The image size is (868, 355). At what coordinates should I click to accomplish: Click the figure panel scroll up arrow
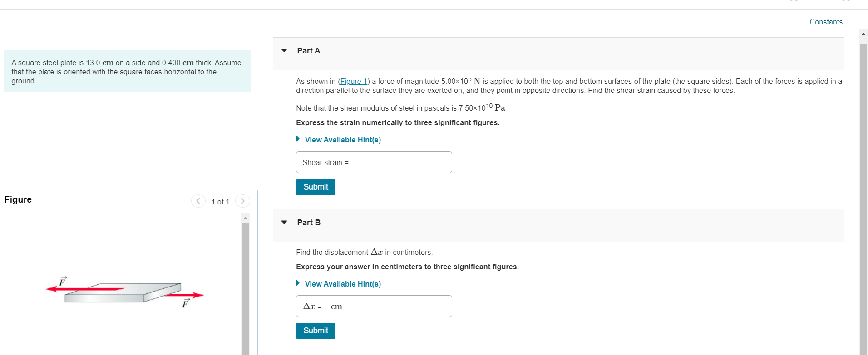[245, 218]
